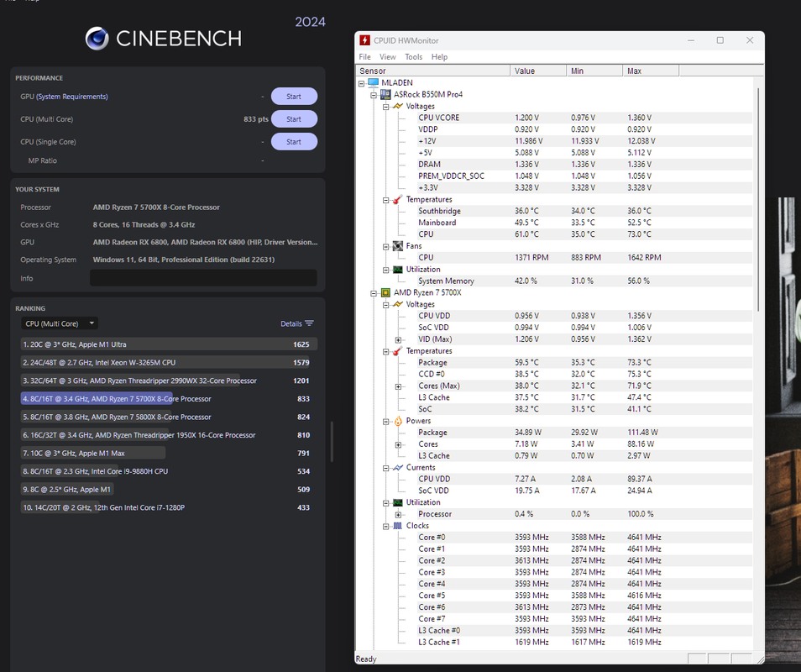Click the Powers flame icon

click(x=397, y=421)
